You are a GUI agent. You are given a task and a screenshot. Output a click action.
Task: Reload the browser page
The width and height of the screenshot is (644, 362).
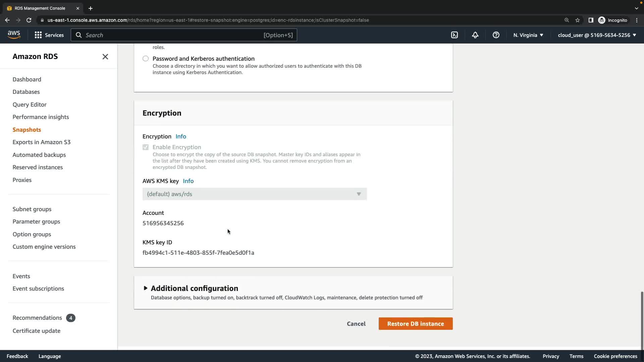[x=29, y=20]
